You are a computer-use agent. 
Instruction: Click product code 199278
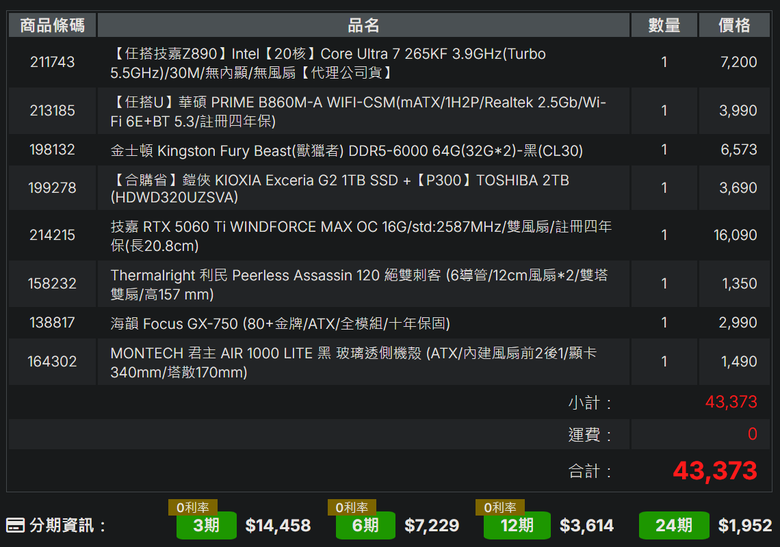[52, 188]
